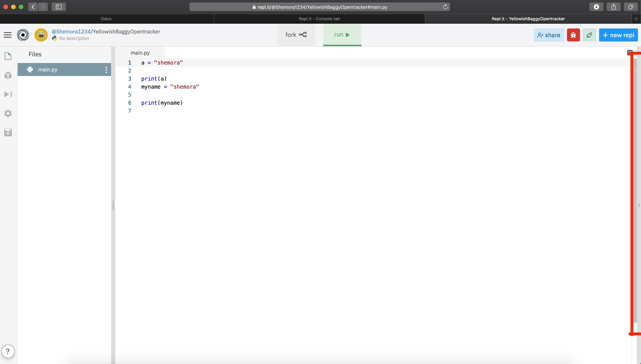This screenshot has height=364, width=641.
Task: Click line number 2 in gutter
Action: pos(130,71)
